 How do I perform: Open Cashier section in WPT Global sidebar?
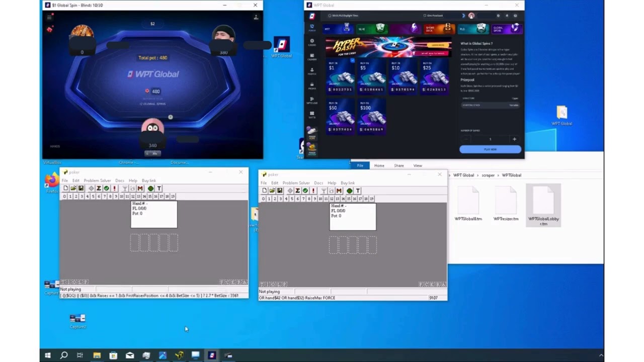coord(312,56)
